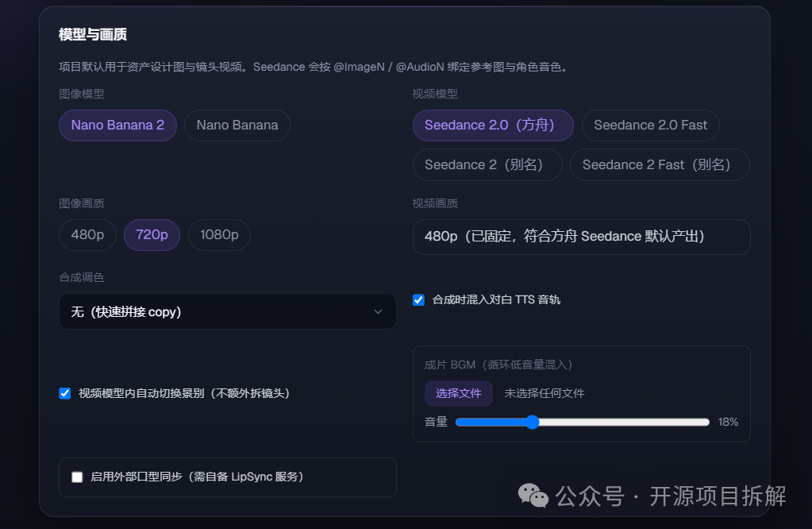The height and width of the screenshot is (529, 812).
Task: Toggle 合成时混入对白 TTS 音轨 checkbox
Action: (418, 300)
